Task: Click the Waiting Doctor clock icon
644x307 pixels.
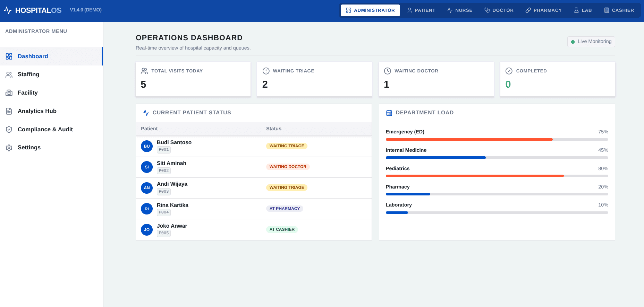Action: pyautogui.click(x=388, y=71)
